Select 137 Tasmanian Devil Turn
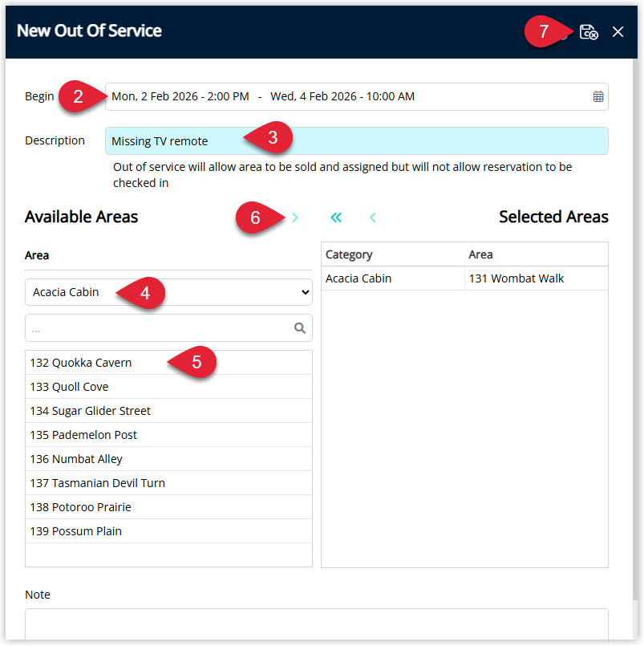 click(168, 483)
